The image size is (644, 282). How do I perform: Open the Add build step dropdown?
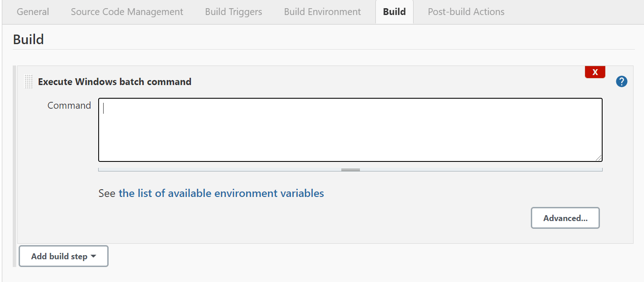click(x=63, y=256)
